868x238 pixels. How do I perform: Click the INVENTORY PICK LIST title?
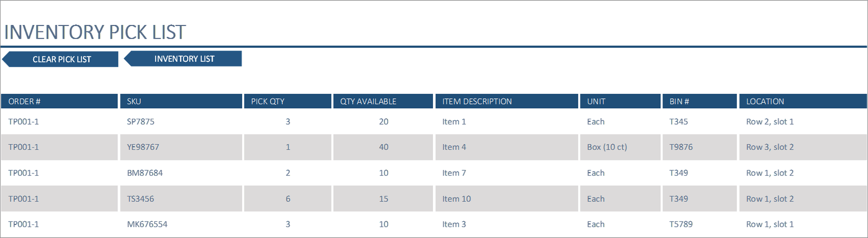(x=95, y=33)
